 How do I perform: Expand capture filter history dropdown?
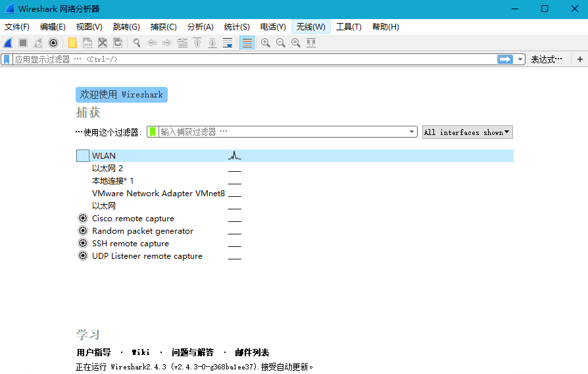click(411, 132)
